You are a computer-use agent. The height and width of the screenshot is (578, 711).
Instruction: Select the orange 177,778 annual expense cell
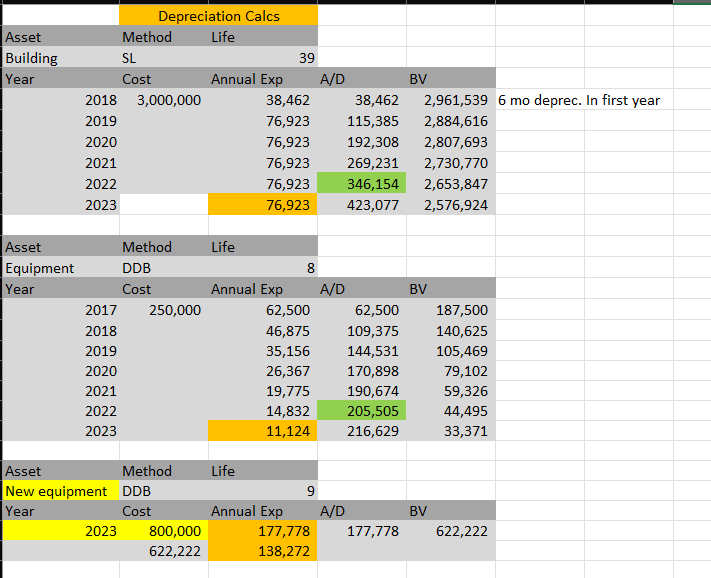[x=263, y=531]
